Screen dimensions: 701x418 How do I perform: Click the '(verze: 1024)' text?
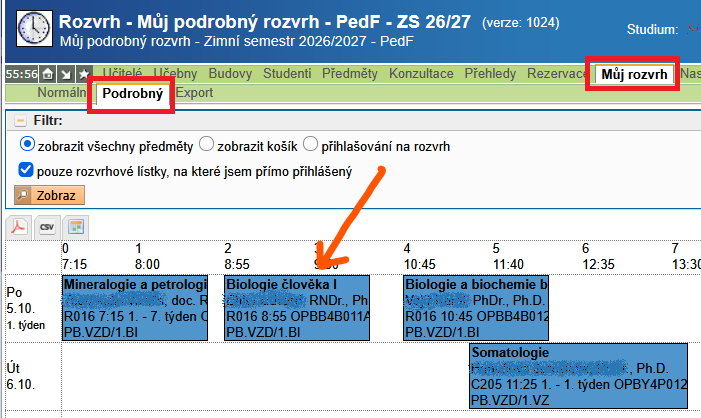(x=520, y=22)
